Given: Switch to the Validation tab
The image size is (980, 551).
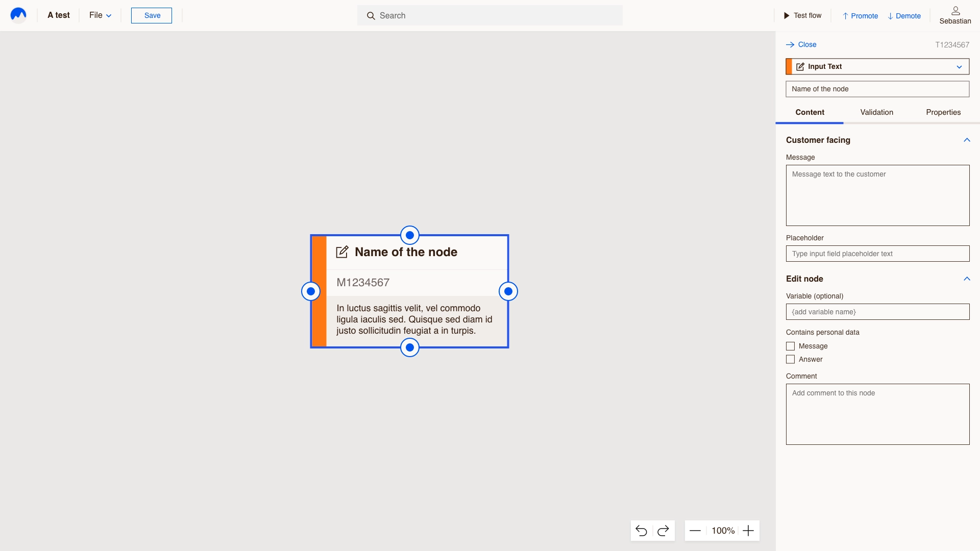Looking at the screenshot, I should pyautogui.click(x=877, y=112).
